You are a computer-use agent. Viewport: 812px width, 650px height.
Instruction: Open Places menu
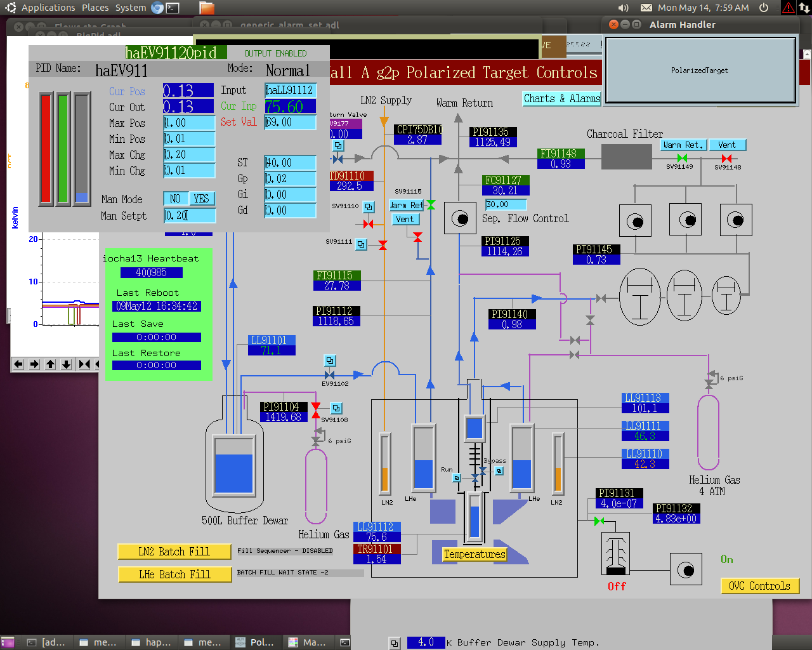click(x=95, y=8)
